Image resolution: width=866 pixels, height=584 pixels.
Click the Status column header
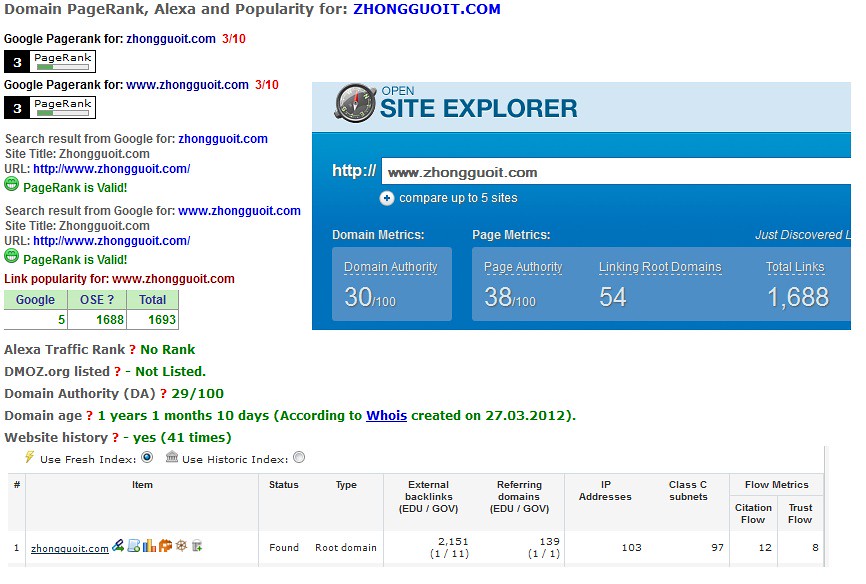[283, 485]
